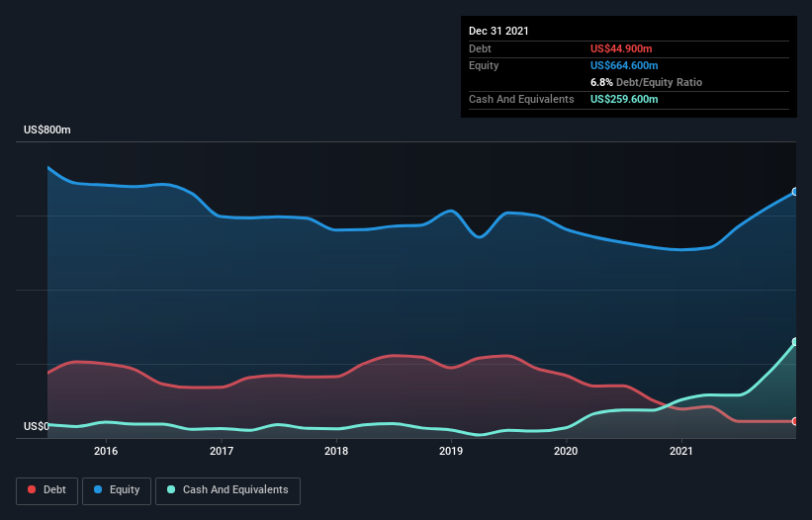Click the Dec 31 2021 tooltip date
812x520 pixels.
click(x=498, y=31)
